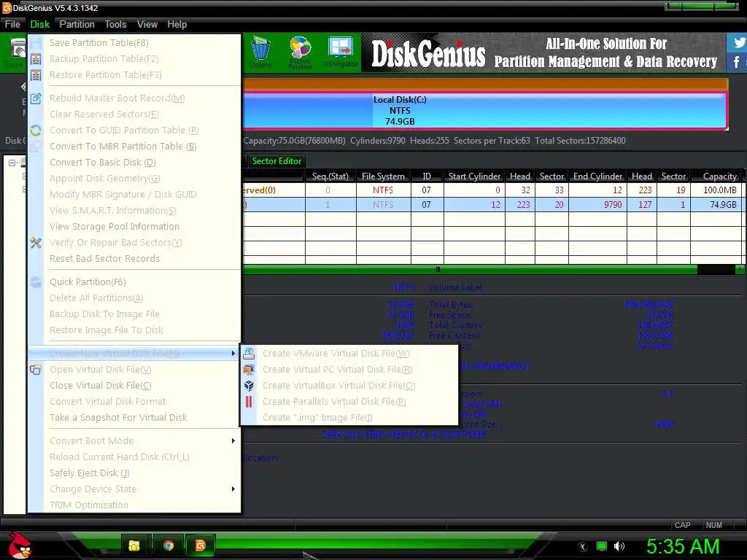Expand the Convert Boot Mode submenu

pos(133,441)
